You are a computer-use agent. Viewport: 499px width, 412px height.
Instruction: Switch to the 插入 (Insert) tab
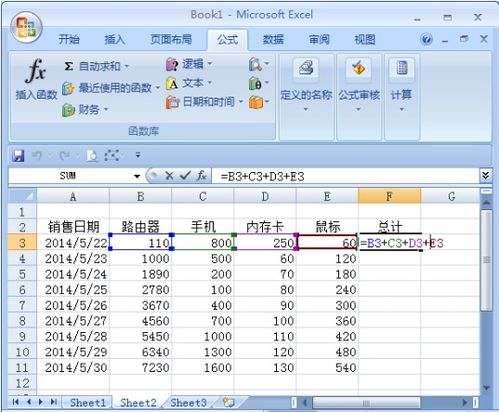pos(115,40)
